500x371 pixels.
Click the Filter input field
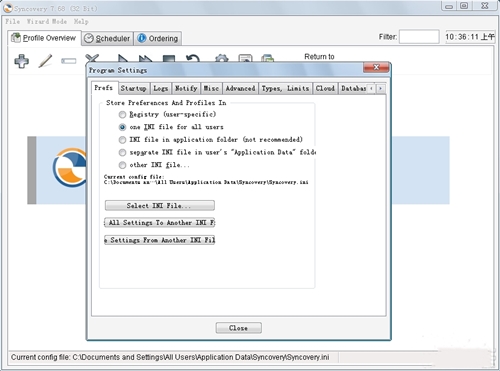[419, 37]
